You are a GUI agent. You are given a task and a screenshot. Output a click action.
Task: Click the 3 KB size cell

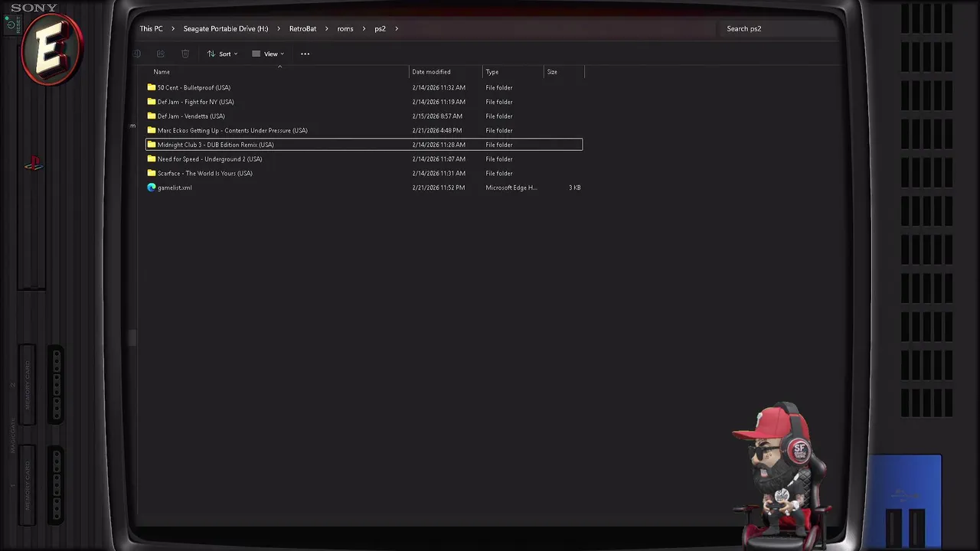tap(574, 187)
